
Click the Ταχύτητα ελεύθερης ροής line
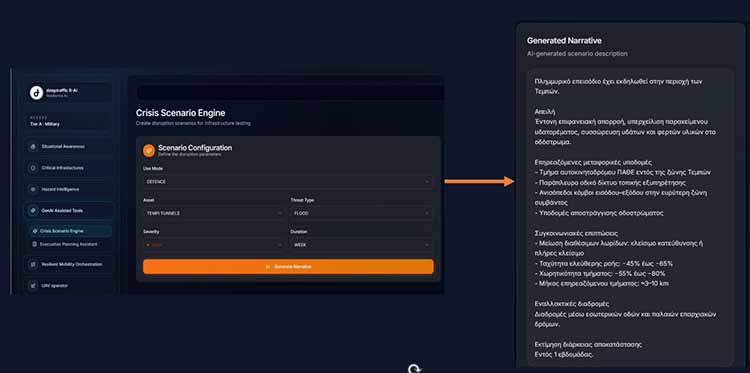tap(604, 263)
